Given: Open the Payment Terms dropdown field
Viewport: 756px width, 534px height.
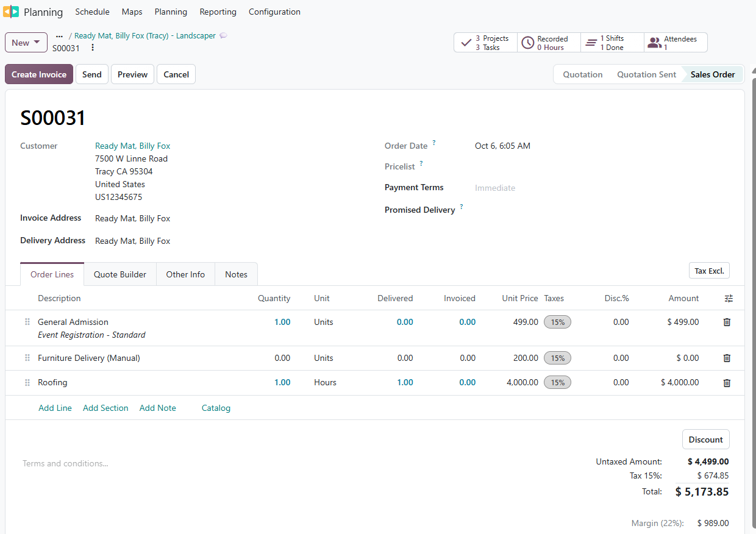Looking at the screenshot, I should 601,188.
